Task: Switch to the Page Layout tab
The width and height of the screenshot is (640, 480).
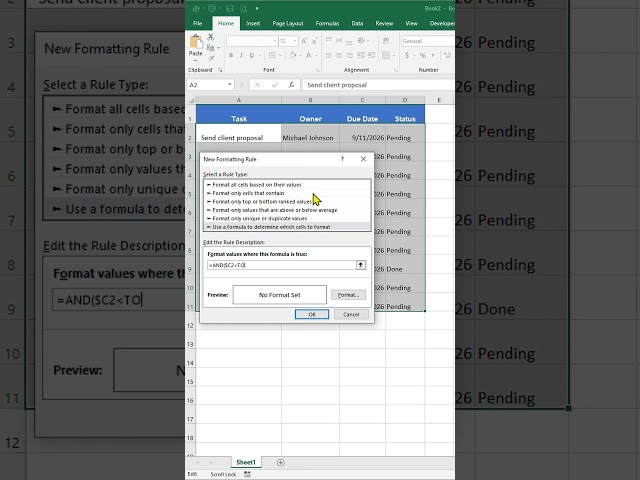Action: coord(288,23)
